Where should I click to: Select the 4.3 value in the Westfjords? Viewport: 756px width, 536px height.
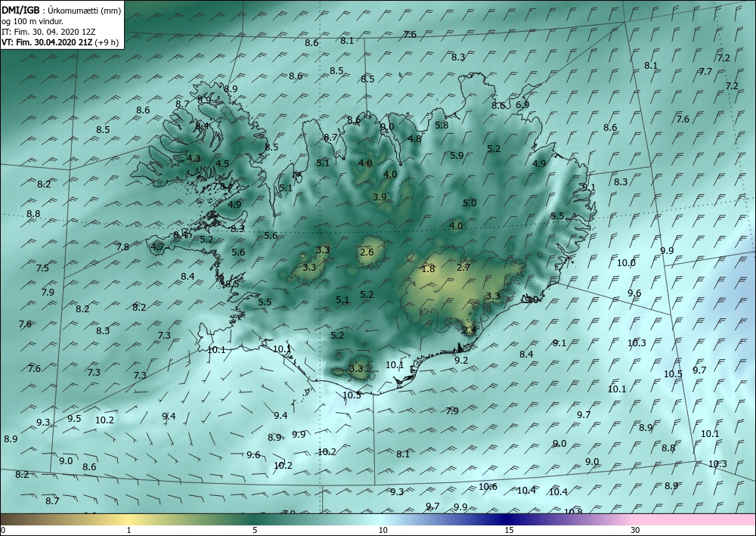(194, 158)
